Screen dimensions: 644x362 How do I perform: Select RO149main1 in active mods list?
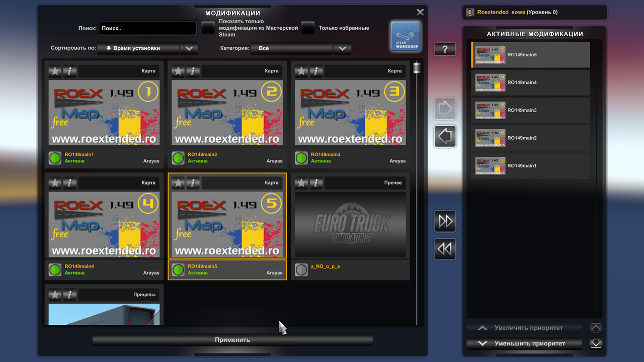click(530, 165)
